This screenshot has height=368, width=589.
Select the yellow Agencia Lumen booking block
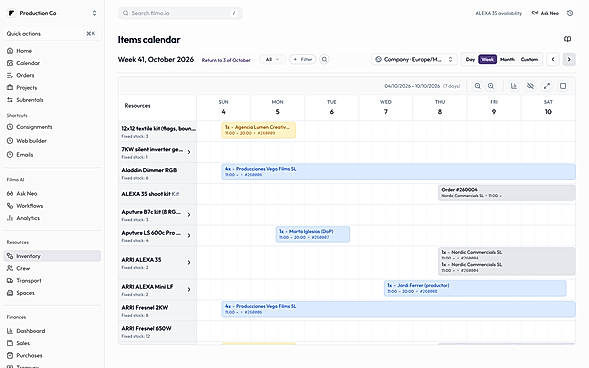pos(258,130)
